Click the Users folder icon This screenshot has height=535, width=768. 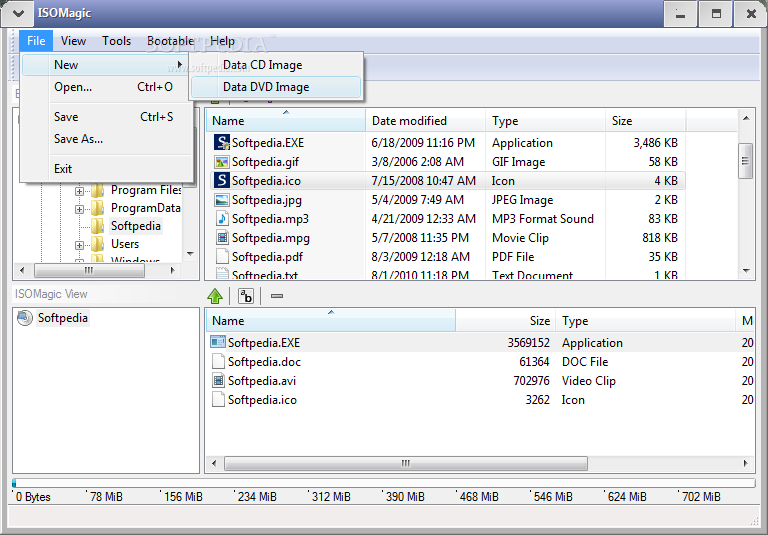pos(97,244)
